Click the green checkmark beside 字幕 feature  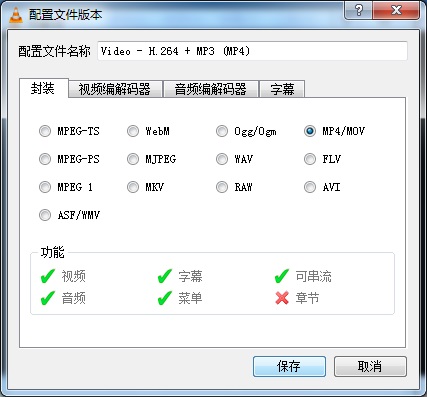[x=165, y=276]
